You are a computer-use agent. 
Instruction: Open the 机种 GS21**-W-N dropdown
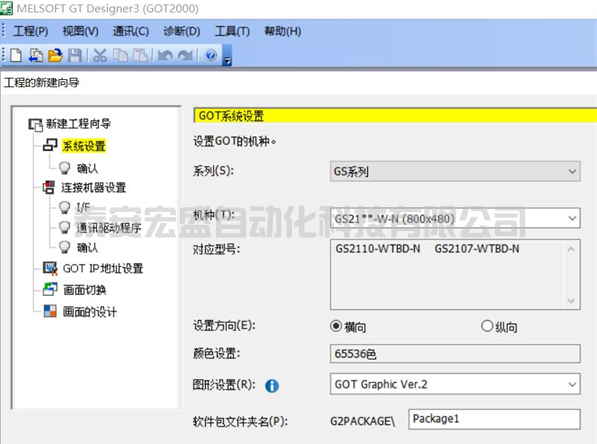(x=455, y=218)
